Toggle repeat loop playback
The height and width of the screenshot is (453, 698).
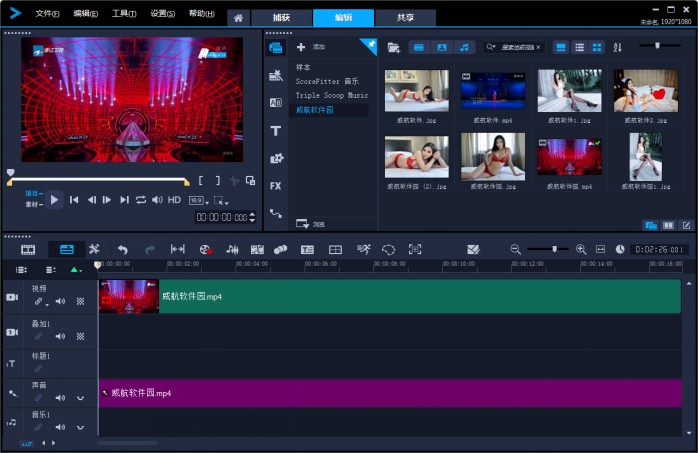tap(141, 200)
